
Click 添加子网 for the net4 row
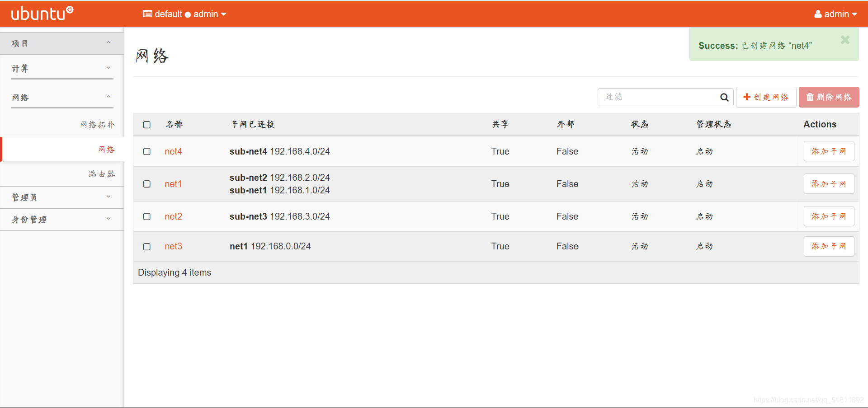[829, 151]
